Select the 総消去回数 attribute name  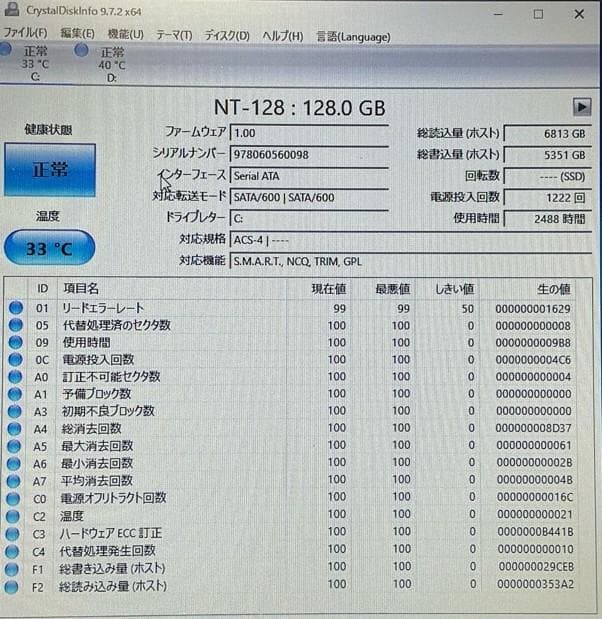click(91, 428)
